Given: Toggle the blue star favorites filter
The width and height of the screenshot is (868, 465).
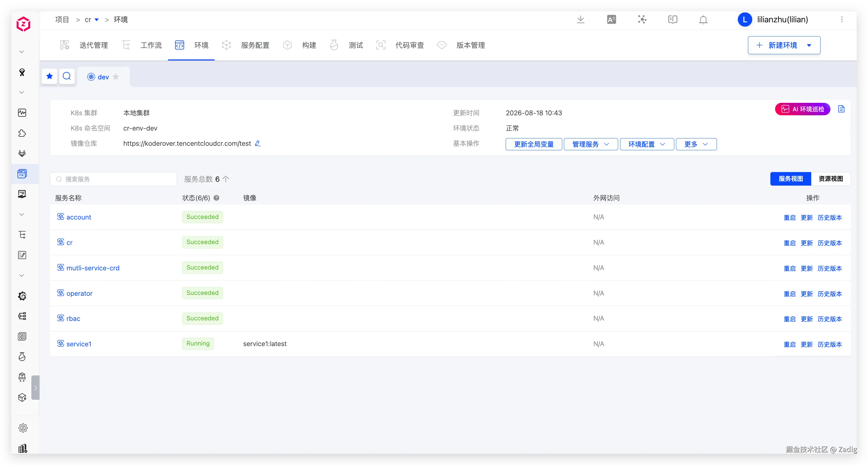Looking at the screenshot, I should [x=49, y=76].
